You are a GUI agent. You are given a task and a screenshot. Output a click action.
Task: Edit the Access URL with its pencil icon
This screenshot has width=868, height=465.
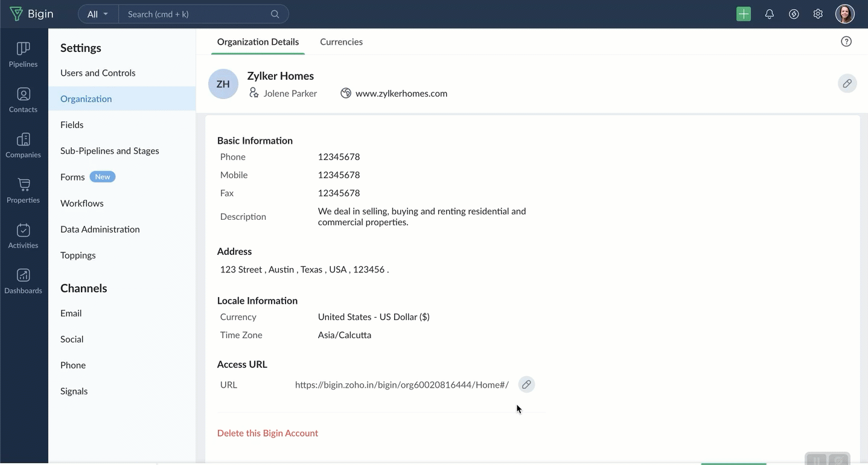[526, 385]
